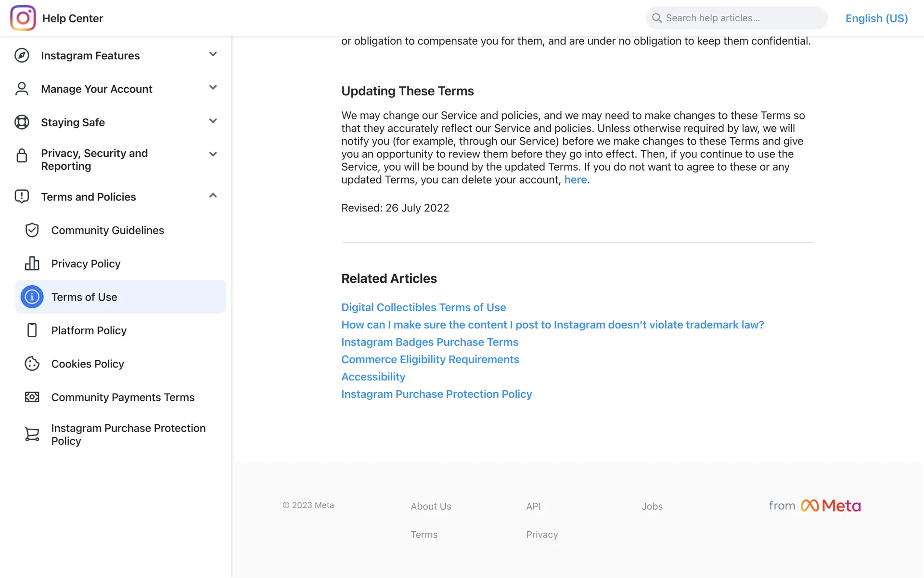
Task: Select Terms of Use sidebar item
Action: [x=84, y=297]
